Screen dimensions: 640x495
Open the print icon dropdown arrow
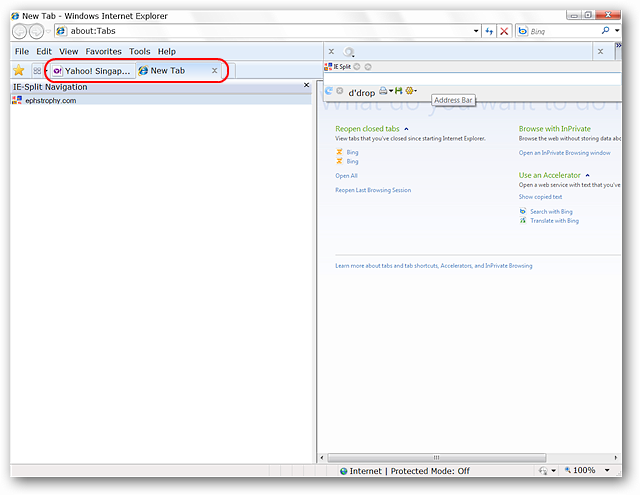click(x=391, y=91)
